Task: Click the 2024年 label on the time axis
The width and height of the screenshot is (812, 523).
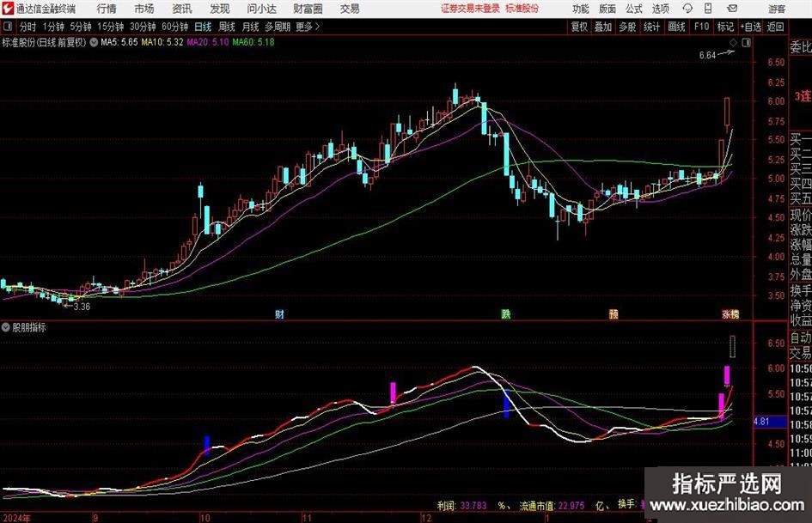Action: 16,518
